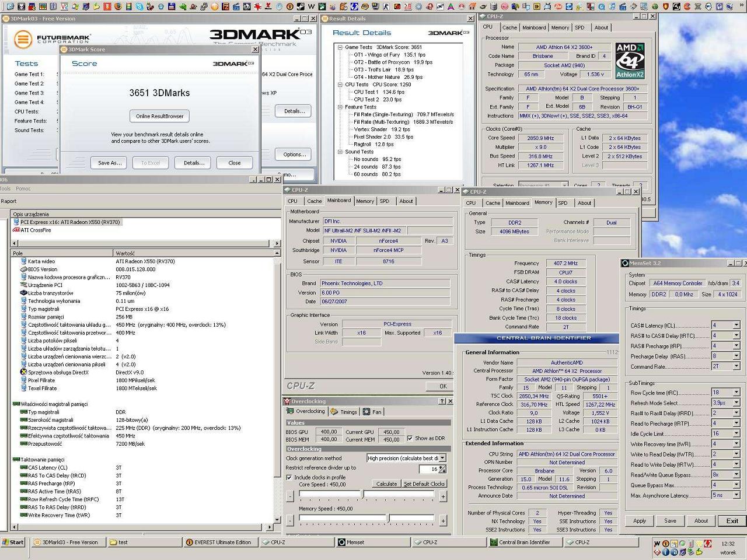Click the W icon in the top launcher bar
747x560 pixels.
click(x=312, y=6)
